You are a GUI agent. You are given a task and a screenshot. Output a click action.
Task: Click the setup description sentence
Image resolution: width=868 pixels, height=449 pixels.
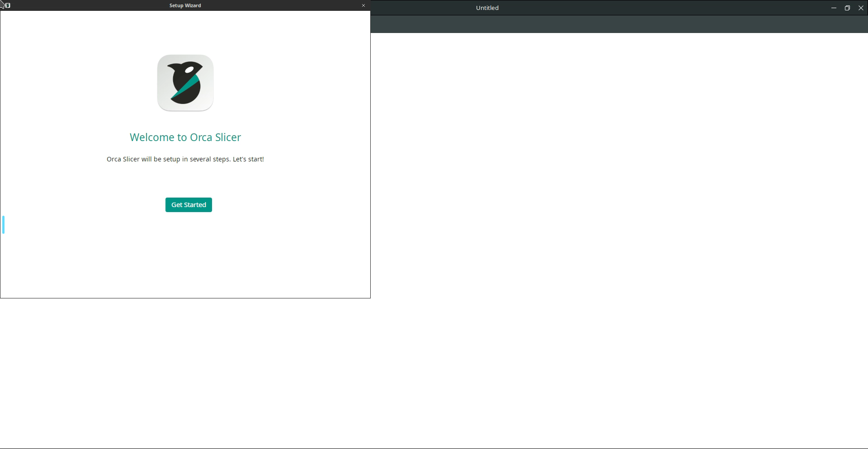coord(185,159)
